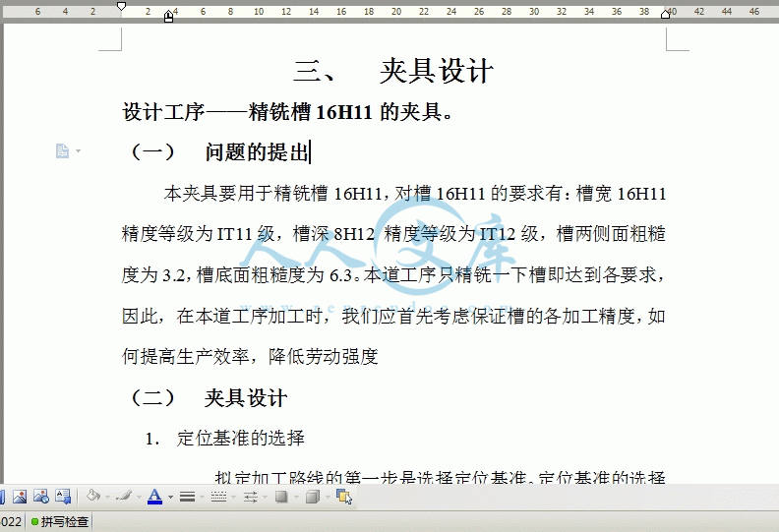Click the insert online picture icon with globe
779x532 pixels.
[x=40, y=497]
